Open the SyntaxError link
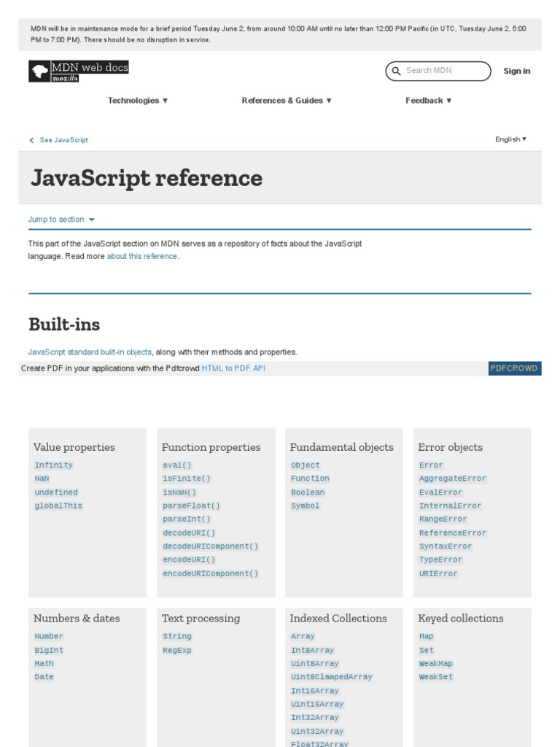Screen dimensions: 560x747 click(446, 546)
